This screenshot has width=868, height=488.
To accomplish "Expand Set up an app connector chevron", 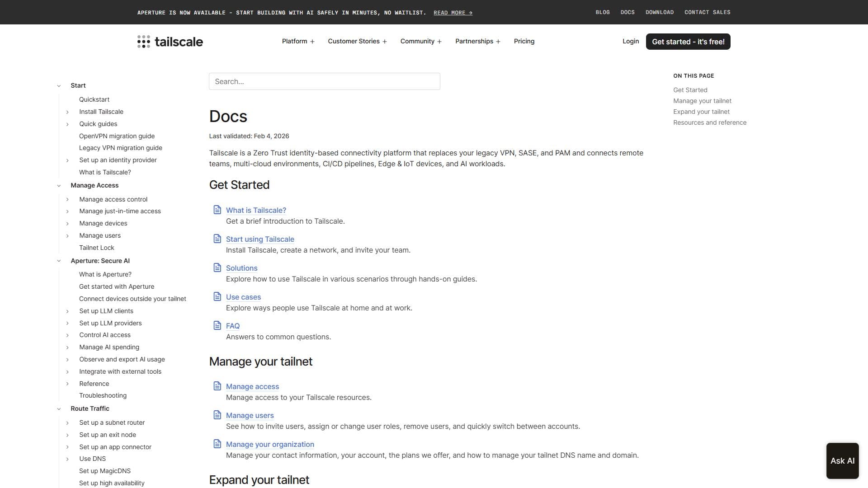I will [67, 447].
